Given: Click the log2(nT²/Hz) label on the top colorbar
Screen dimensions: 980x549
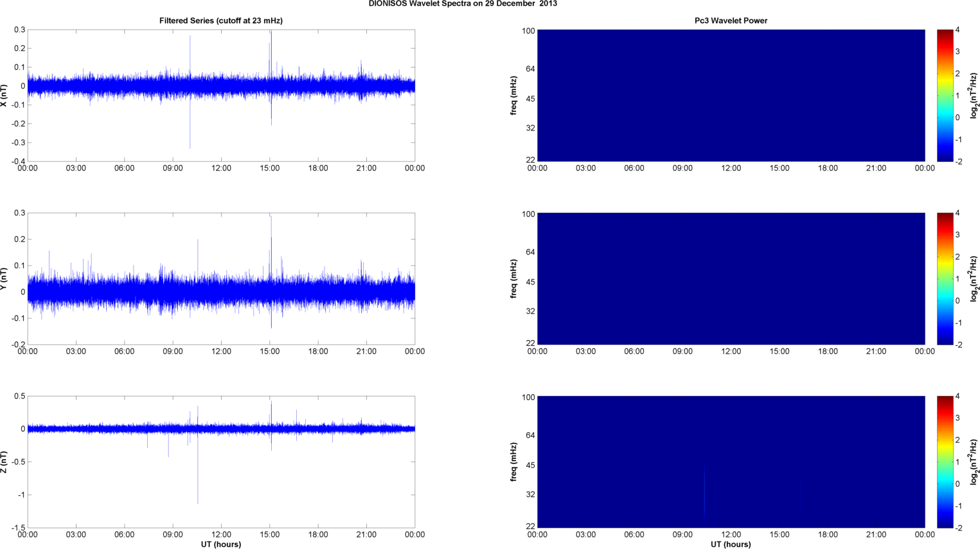Looking at the screenshot, I should tap(974, 95).
